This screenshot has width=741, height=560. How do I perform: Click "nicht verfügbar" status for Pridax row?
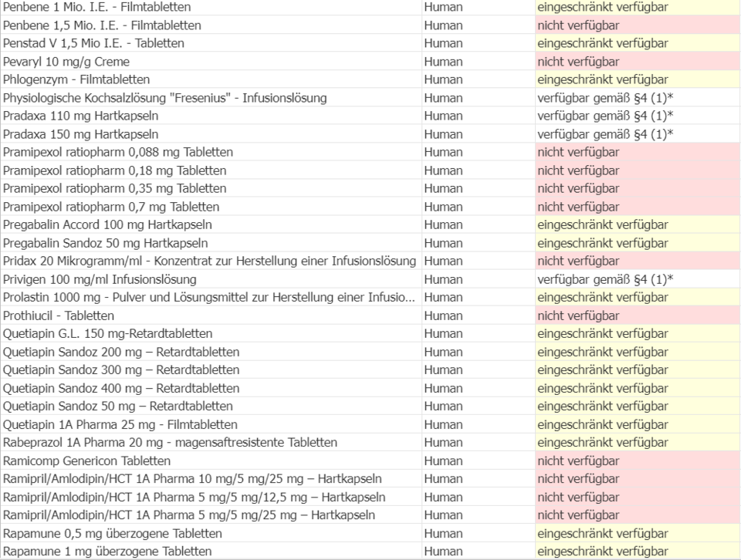[x=578, y=261]
